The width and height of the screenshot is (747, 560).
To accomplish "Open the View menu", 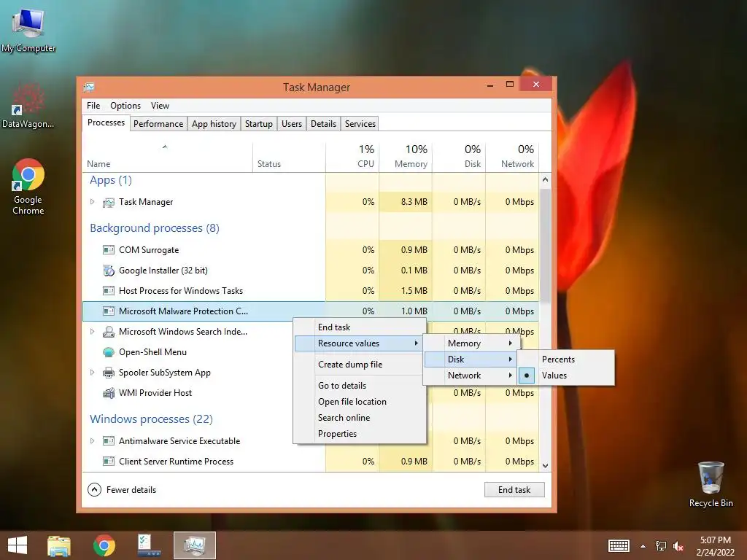I will click(160, 106).
